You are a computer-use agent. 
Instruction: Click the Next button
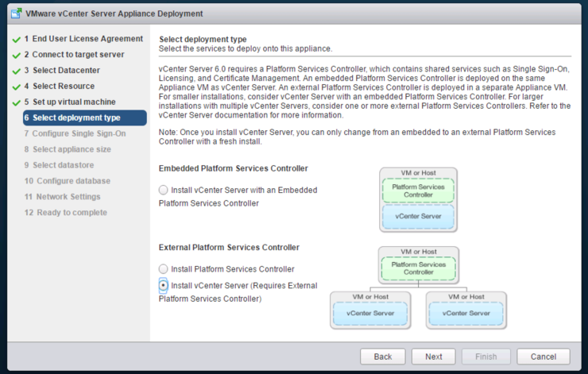pyautogui.click(x=434, y=357)
